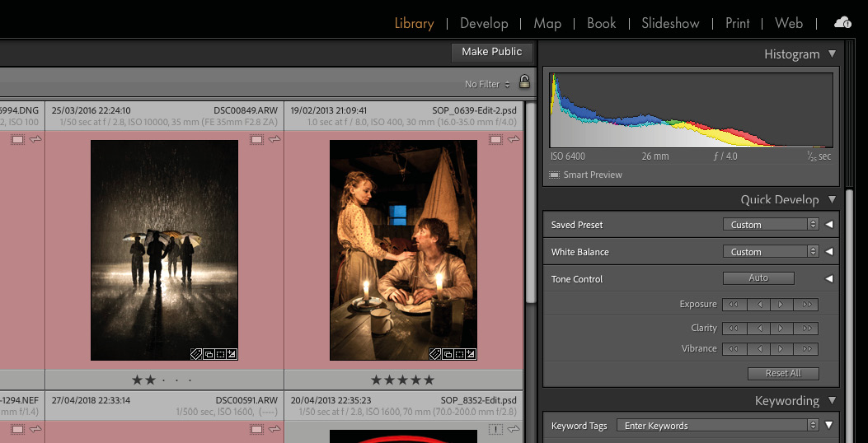Open the No Filter preset dropdown

pos(487,85)
